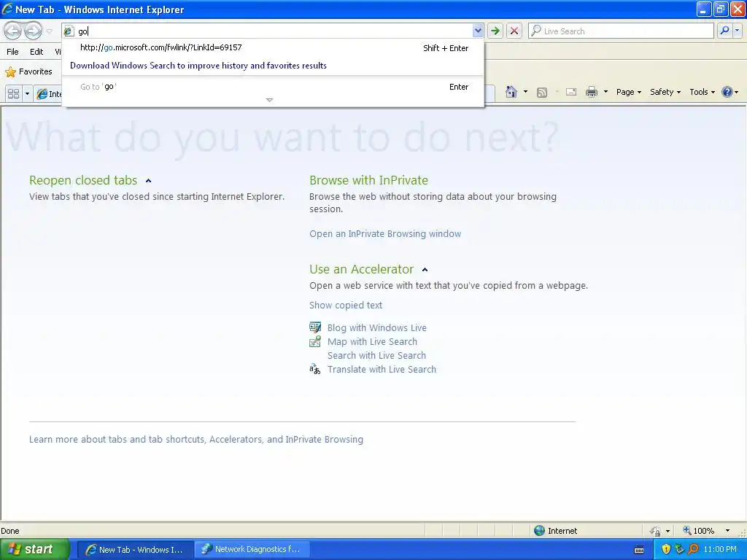Click Translate with Live Search icon

point(315,369)
